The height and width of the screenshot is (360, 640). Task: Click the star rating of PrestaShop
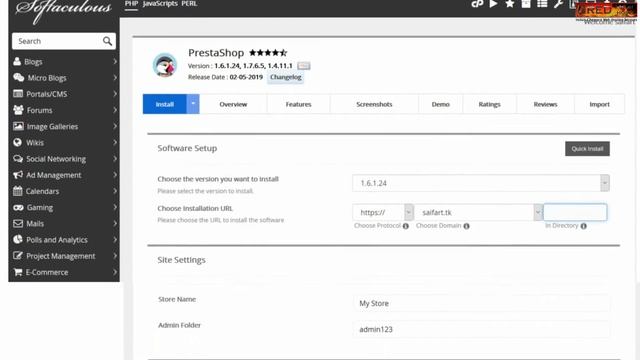(268, 53)
